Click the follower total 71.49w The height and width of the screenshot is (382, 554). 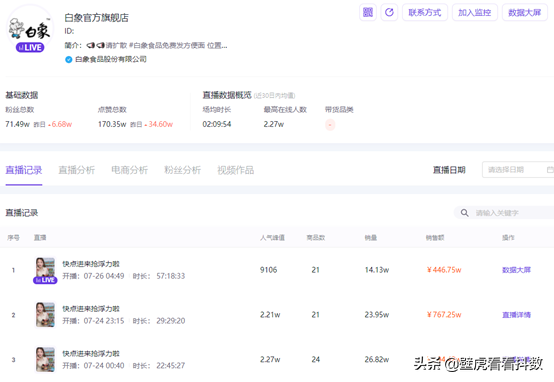click(x=17, y=124)
